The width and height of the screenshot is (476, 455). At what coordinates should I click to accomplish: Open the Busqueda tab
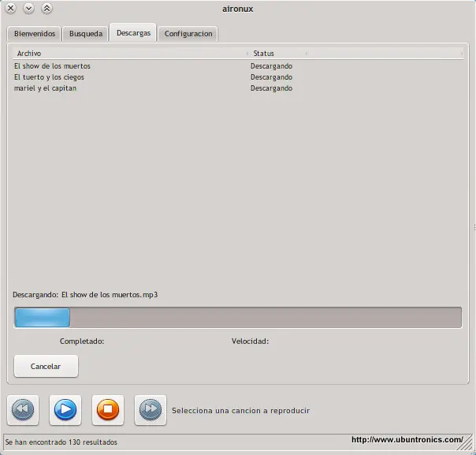86,33
